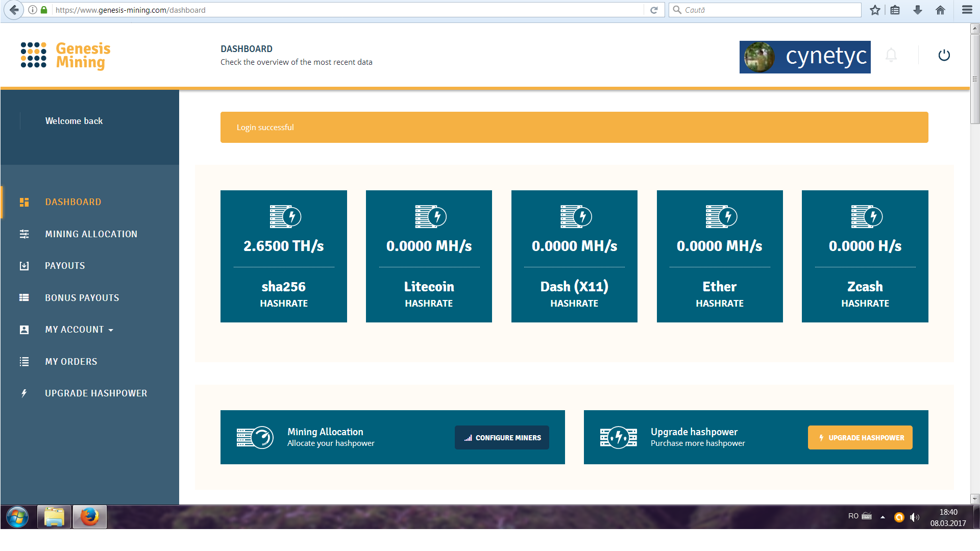The image size is (980, 551).
Task: Click the My Orders list icon
Action: 24,362
